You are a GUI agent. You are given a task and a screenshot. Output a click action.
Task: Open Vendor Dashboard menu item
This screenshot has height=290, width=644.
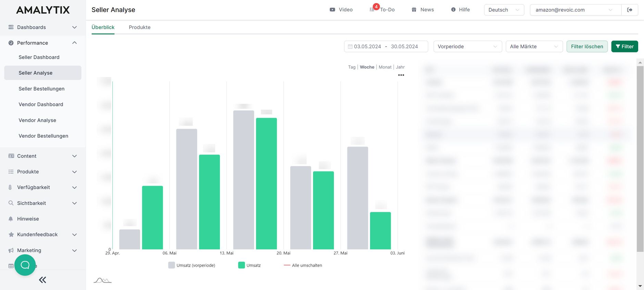point(43,104)
